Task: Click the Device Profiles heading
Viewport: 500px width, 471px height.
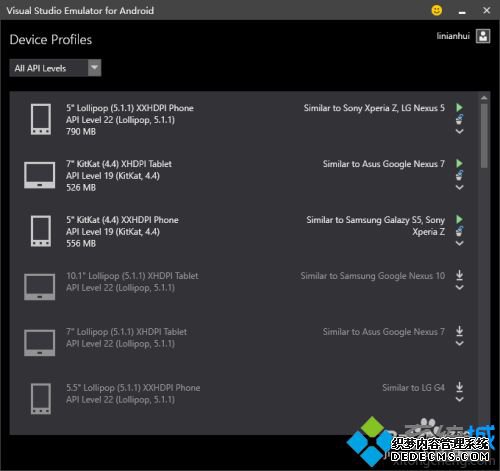Action: pyautogui.click(x=51, y=40)
